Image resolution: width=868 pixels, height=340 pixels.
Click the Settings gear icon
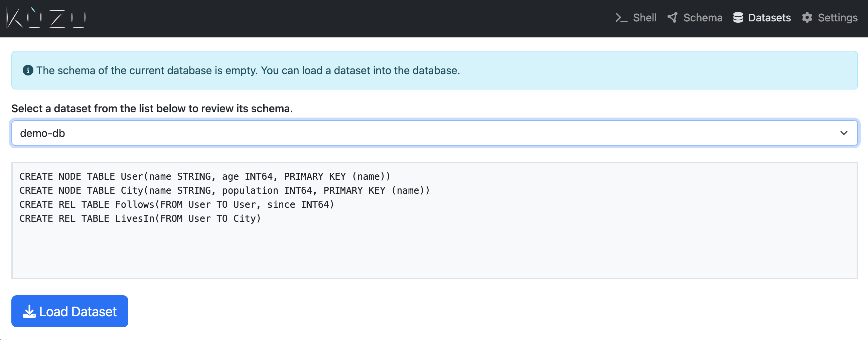tap(807, 17)
